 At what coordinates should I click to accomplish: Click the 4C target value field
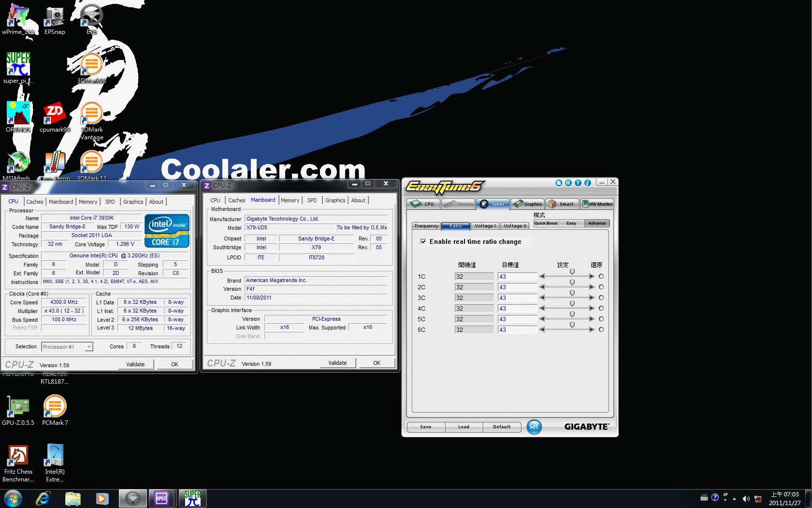pyautogui.click(x=517, y=309)
